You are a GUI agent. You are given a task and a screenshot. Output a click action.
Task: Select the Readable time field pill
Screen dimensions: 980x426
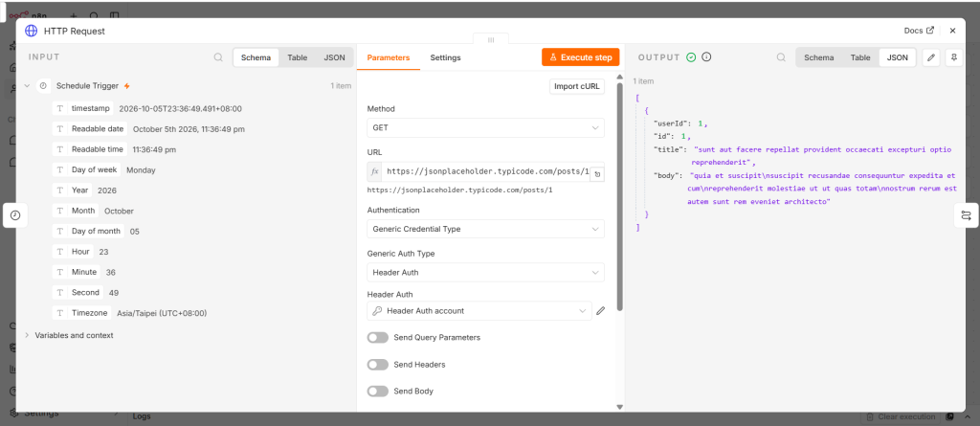tap(90, 149)
